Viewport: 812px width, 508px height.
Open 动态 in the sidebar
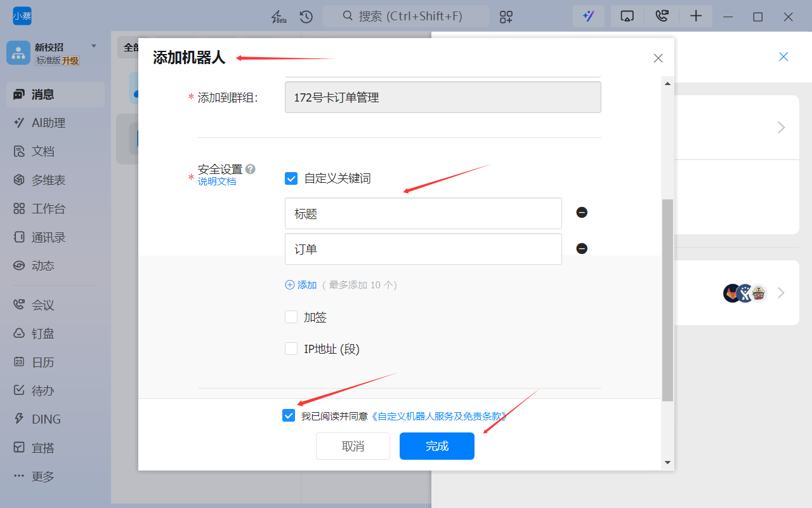click(x=55, y=266)
